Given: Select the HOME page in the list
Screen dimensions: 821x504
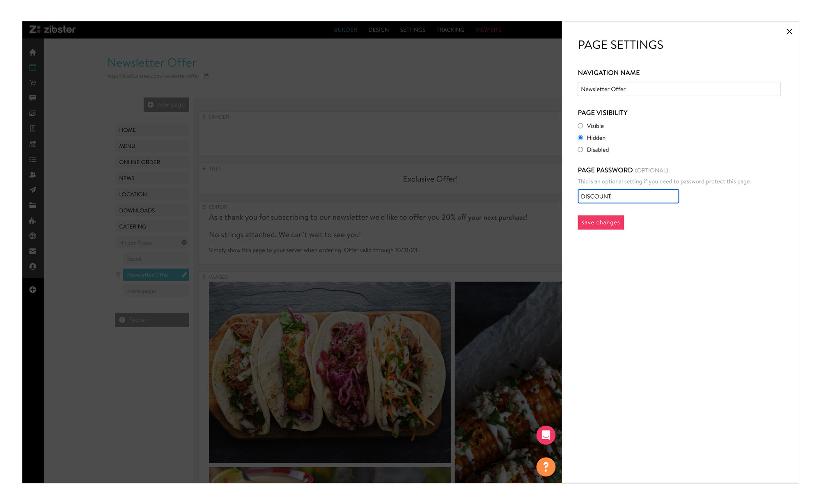Looking at the screenshot, I should coord(152,130).
